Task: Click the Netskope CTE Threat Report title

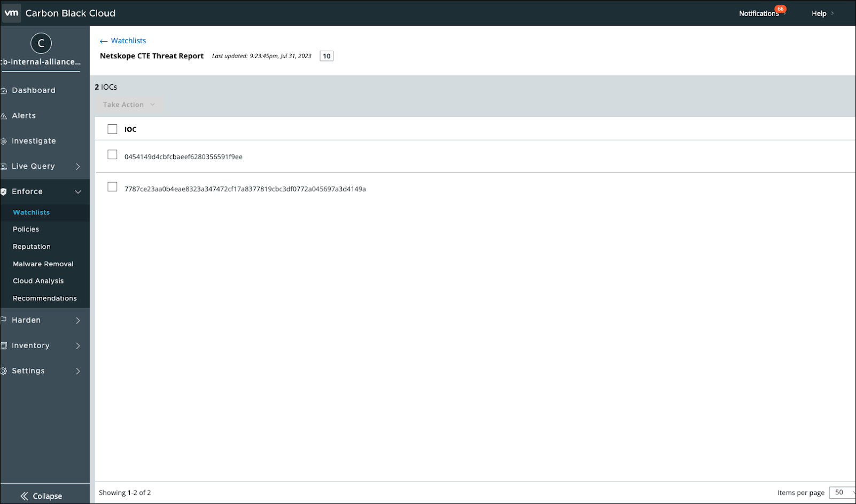Action: click(152, 56)
